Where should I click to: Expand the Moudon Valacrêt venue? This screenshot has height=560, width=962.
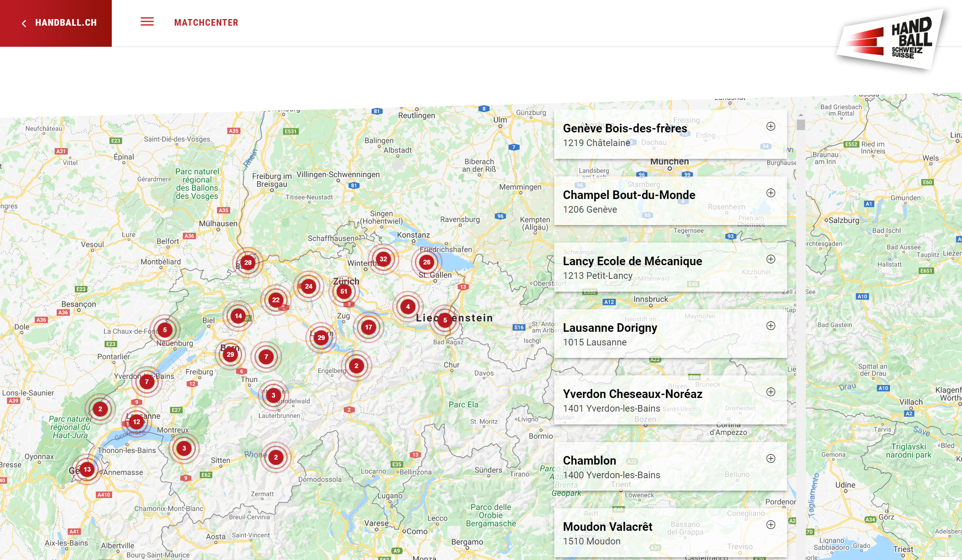tap(770, 525)
